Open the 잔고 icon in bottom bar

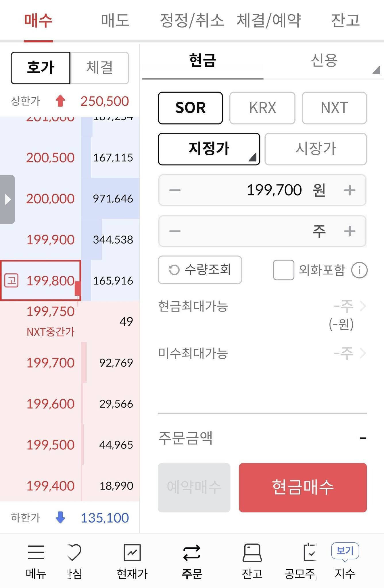252,552
